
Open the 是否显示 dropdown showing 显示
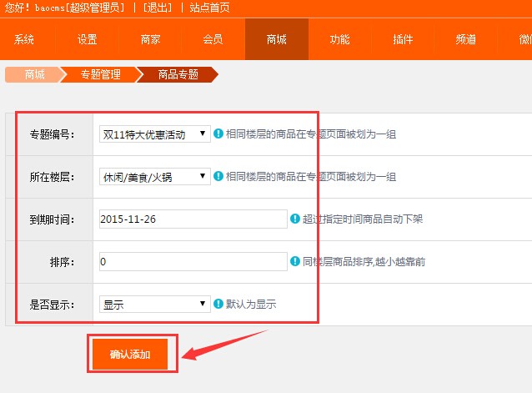[155, 304]
